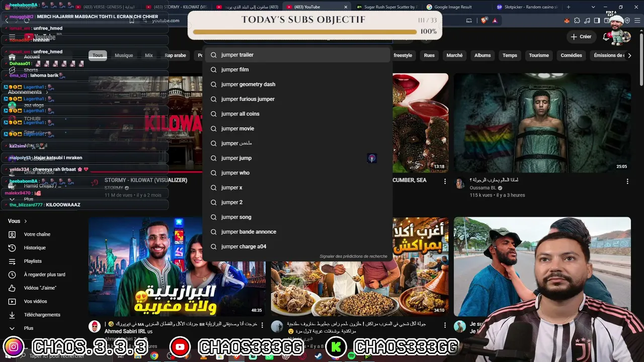Screen dimensions: 644x362
Task: Open the MetaMask fox extension
Action: [567, 21]
